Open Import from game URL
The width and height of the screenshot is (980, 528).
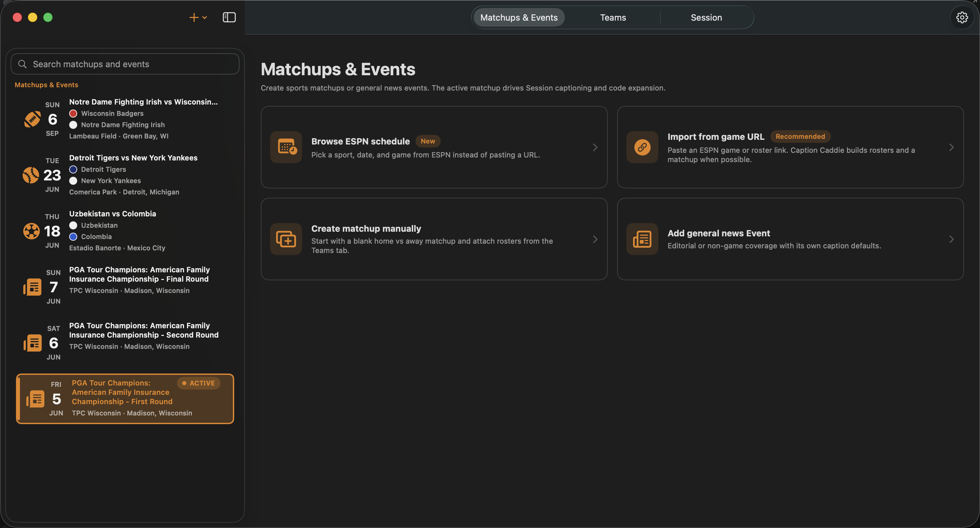790,147
